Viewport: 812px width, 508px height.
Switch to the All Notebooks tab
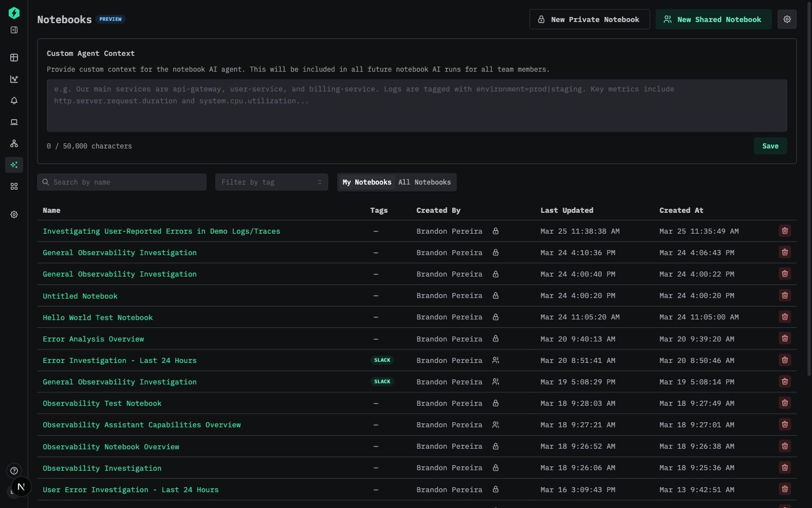point(425,182)
